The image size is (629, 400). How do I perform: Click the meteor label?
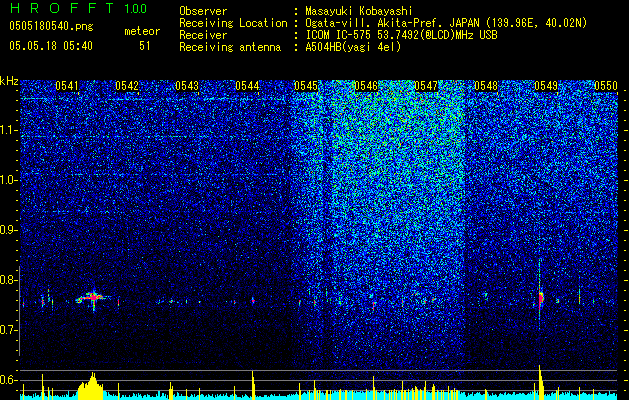(142, 31)
